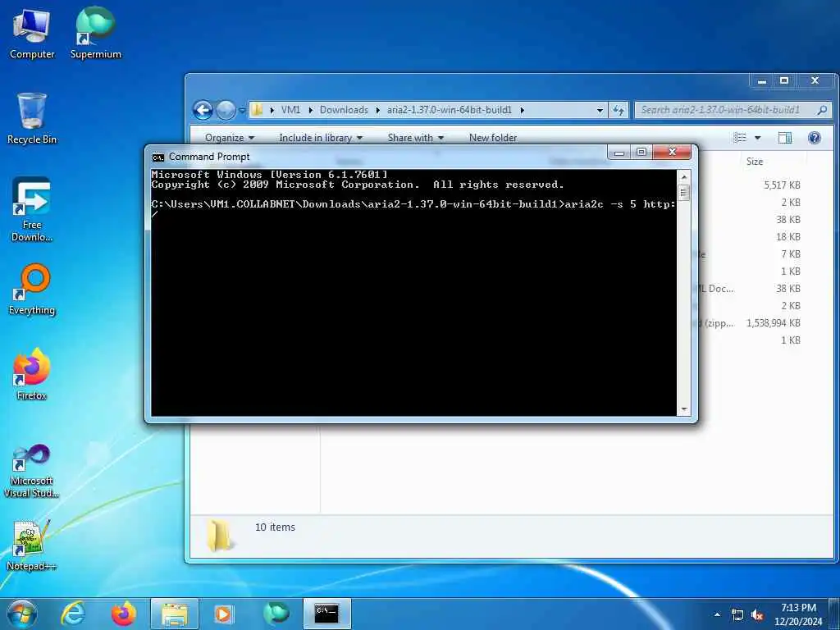The height and width of the screenshot is (630, 840).
Task: Maximize the Command Prompt window
Action: (641, 153)
